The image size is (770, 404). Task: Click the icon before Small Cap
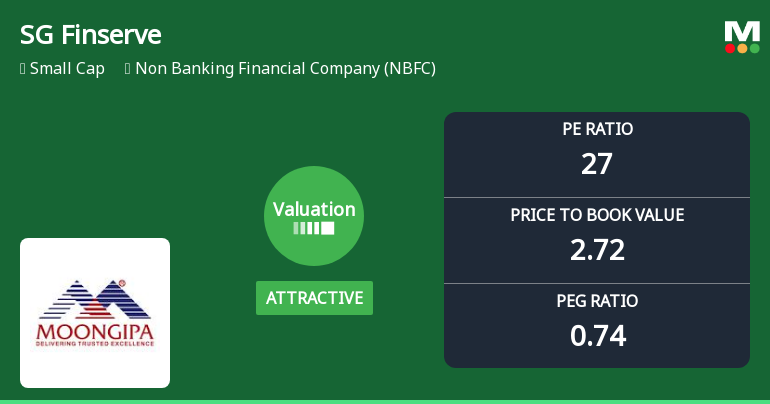pos(22,69)
